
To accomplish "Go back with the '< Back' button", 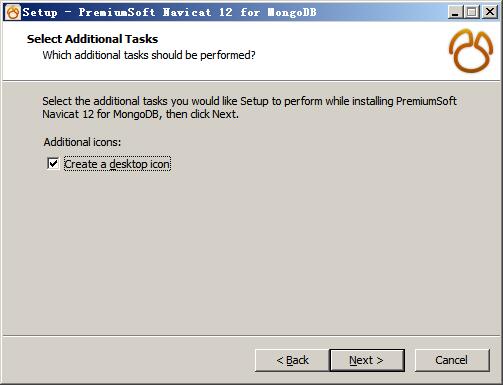I will pyautogui.click(x=292, y=360).
